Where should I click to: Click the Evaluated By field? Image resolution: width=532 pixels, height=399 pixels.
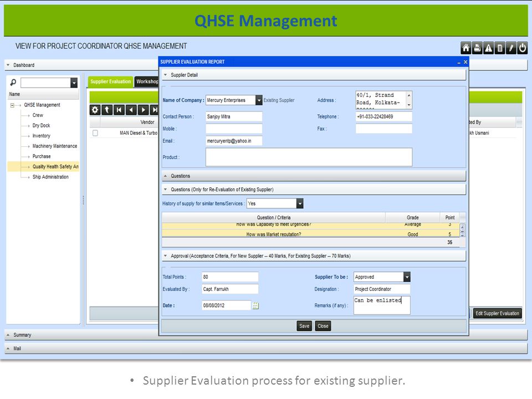(230, 289)
